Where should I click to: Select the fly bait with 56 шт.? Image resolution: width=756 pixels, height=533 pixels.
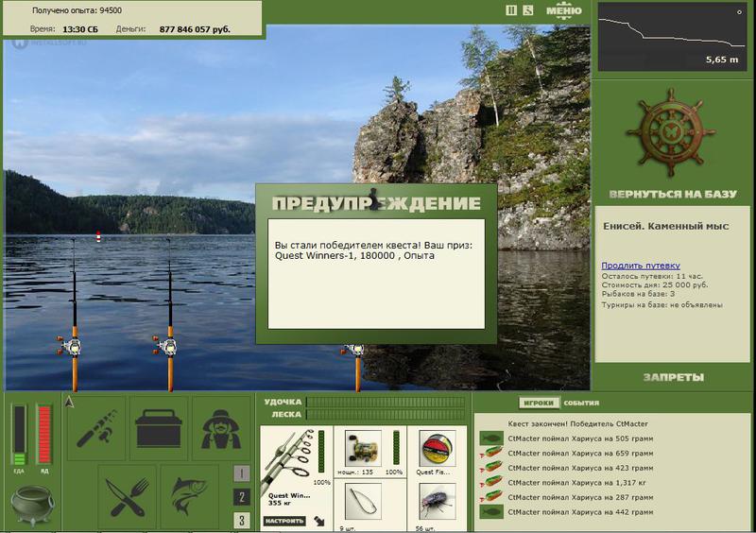438,503
